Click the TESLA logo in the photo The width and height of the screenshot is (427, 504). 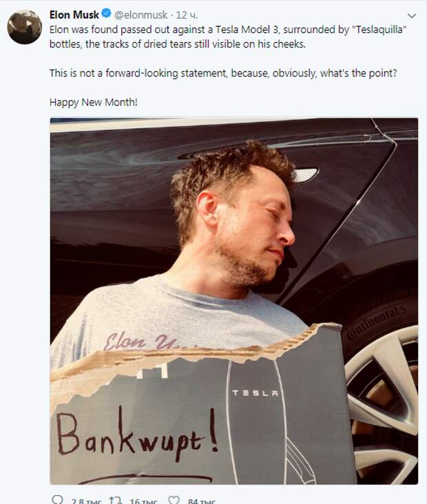pos(256,392)
